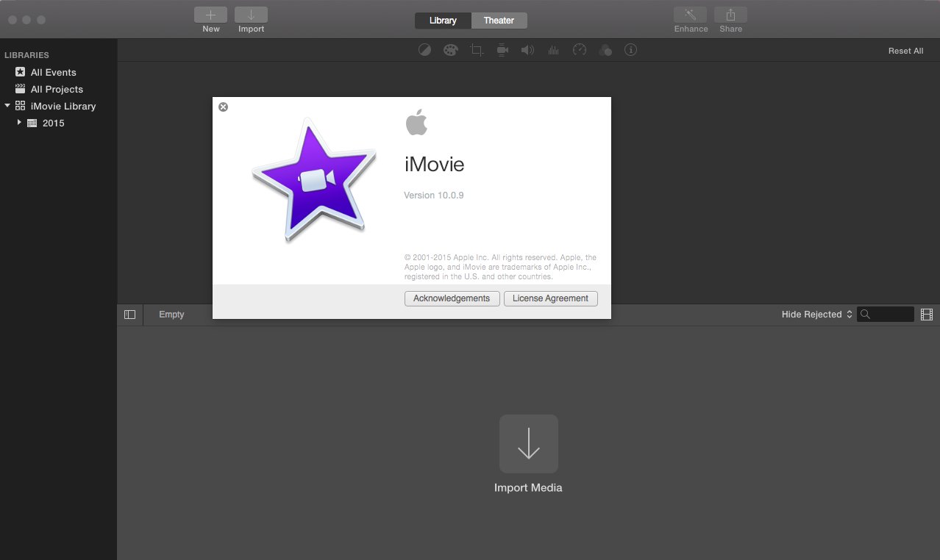Image resolution: width=940 pixels, height=560 pixels.
Task: Open the Share toolbar button
Action: tap(730, 15)
